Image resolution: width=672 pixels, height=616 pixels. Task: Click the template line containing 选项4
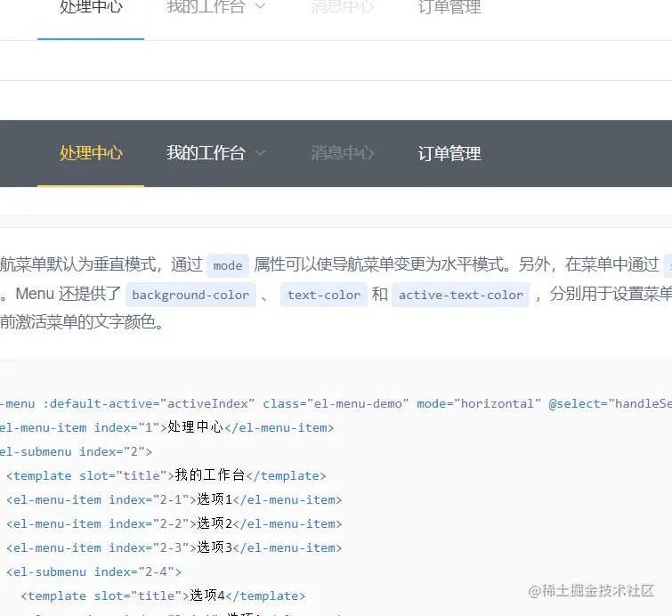(x=163, y=596)
